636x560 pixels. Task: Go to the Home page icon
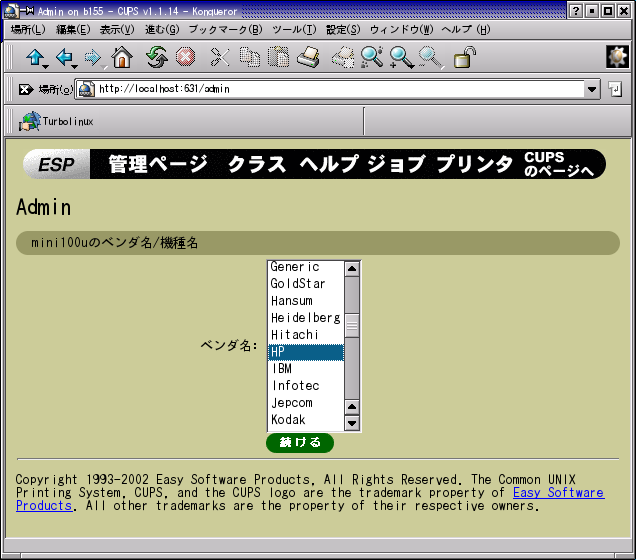pyautogui.click(x=122, y=57)
